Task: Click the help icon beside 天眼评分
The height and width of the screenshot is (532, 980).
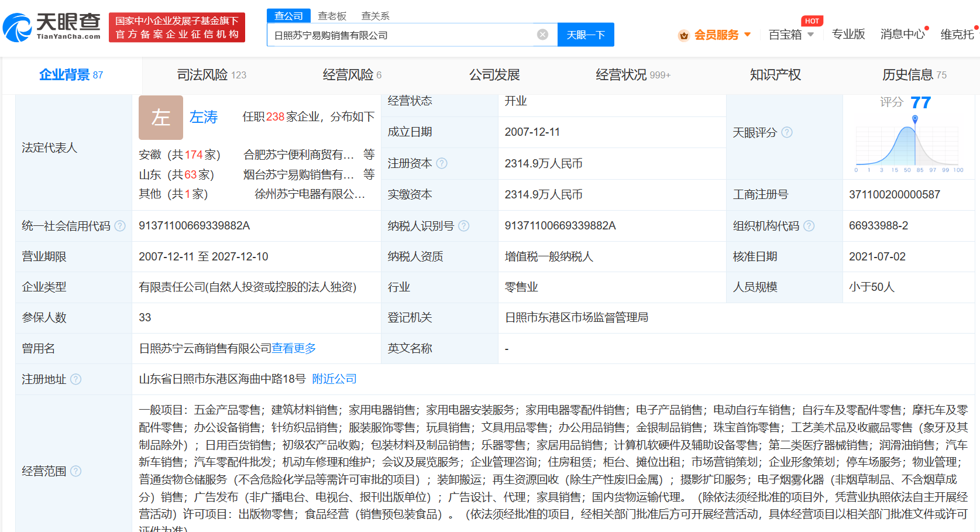Action: point(787,132)
